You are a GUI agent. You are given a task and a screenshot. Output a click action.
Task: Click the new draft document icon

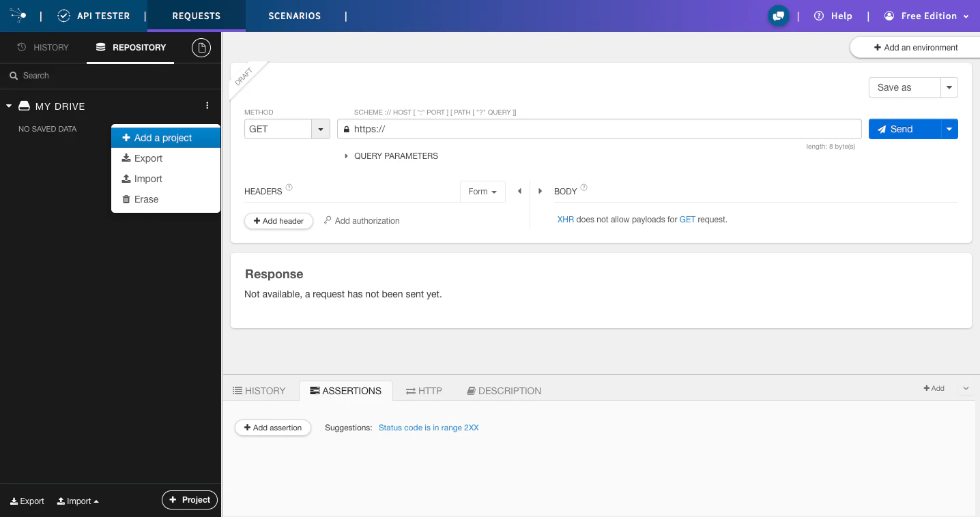(x=201, y=48)
